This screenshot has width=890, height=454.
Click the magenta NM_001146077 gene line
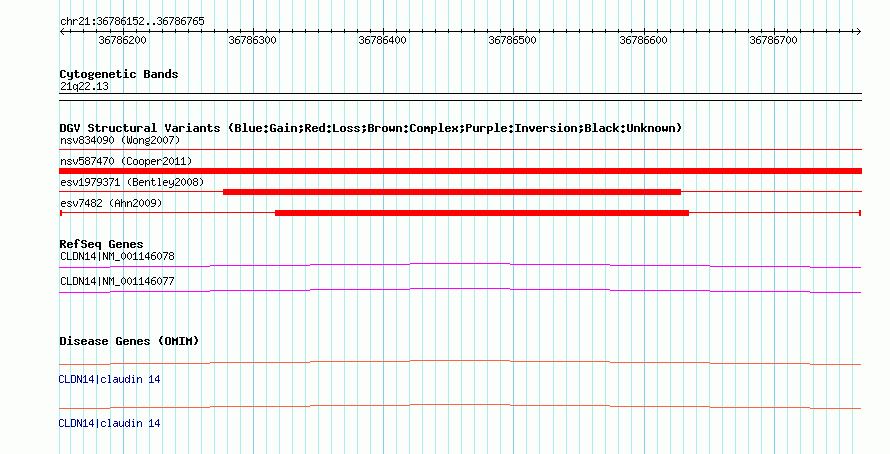(x=460, y=290)
